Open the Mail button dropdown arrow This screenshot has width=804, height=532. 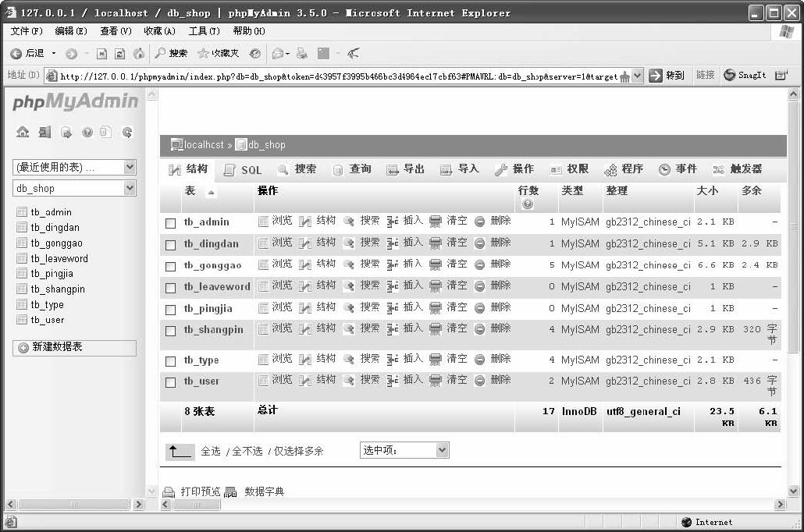click(288, 53)
